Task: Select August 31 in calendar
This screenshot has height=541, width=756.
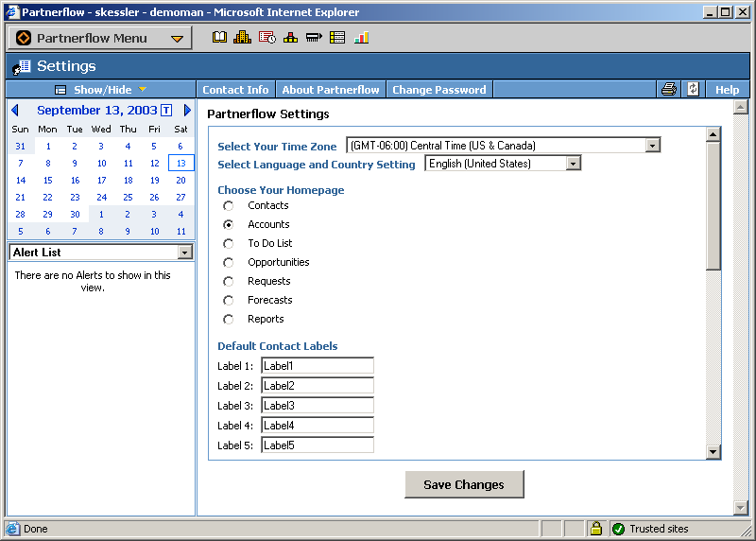Action: point(20,147)
